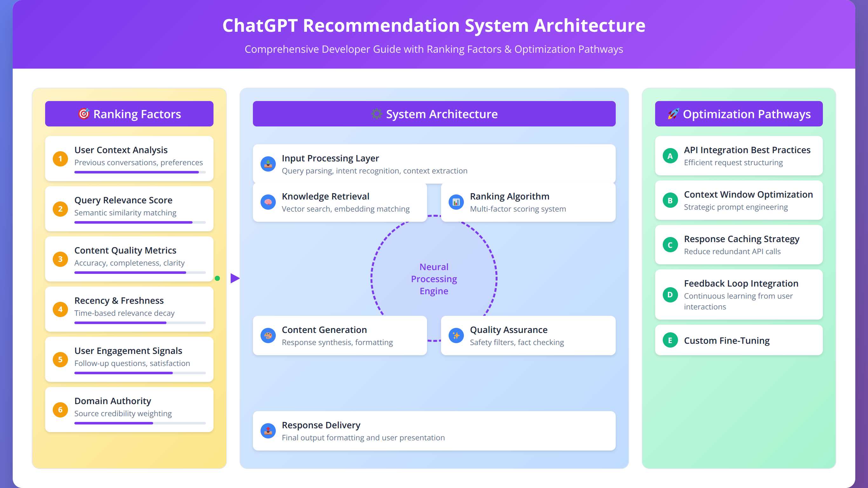Image resolution: width=868 pixels, height=488 pixels.
Task: Click the Recency & Freshness progress bar
Action: coord(140,323)
